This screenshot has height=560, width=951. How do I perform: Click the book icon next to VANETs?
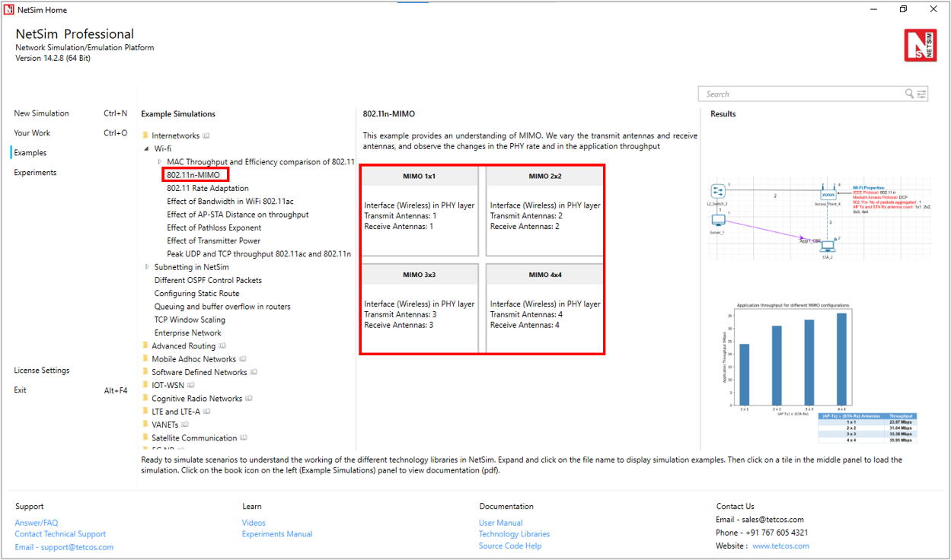[185, 425]
